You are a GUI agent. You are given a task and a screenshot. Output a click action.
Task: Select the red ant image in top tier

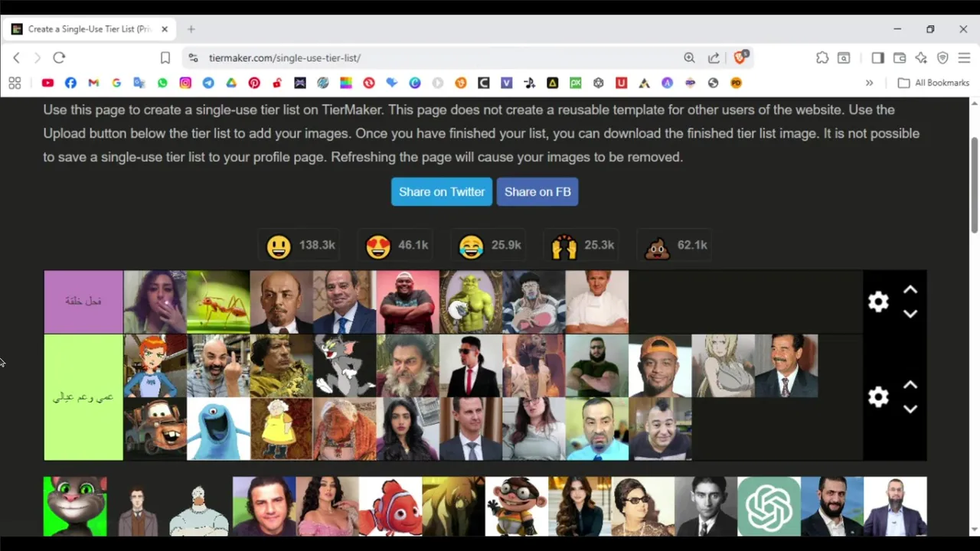[218, 302]
